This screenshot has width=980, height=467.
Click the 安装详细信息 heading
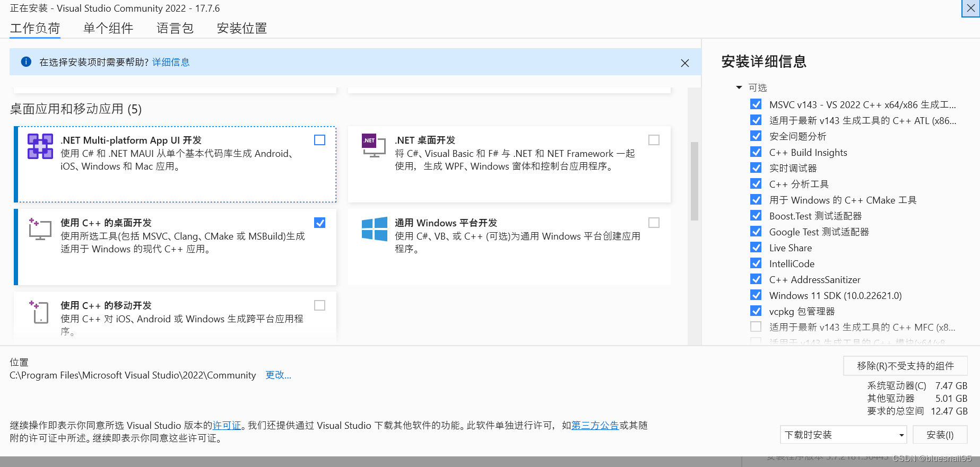point(764,61)
